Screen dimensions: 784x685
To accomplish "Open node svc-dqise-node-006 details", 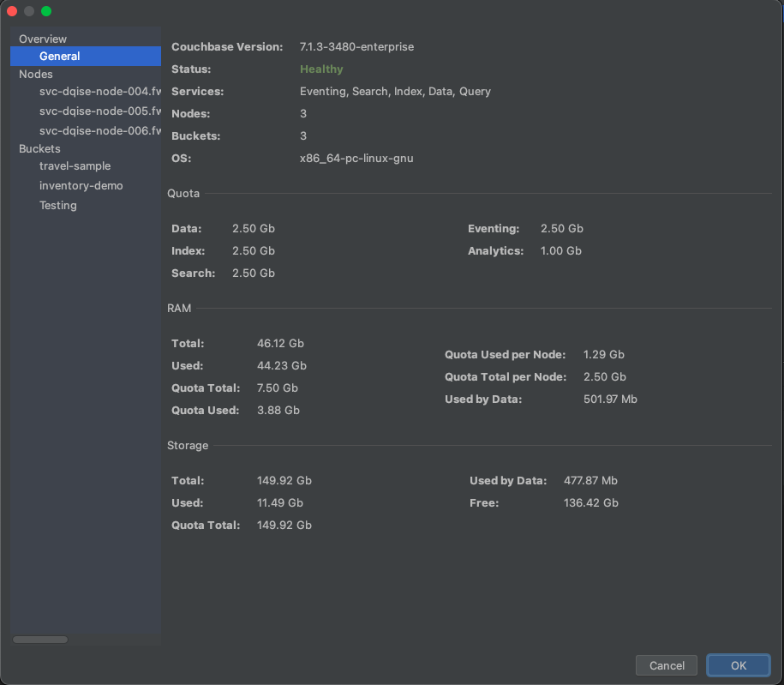I will click(100, 130).
